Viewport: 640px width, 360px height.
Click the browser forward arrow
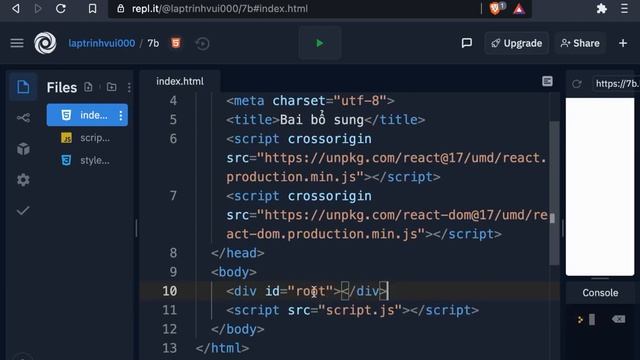pyautogui.click(x=38, y=9)
